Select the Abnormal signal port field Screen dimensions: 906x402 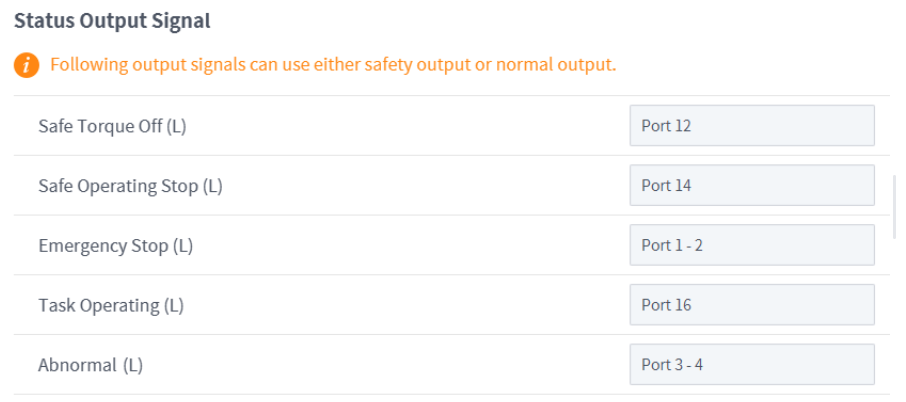coord(751,365)
